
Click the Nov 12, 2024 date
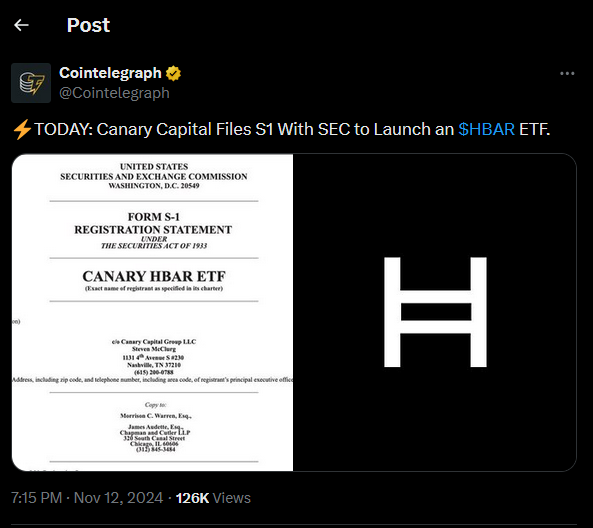coord(118,498)
